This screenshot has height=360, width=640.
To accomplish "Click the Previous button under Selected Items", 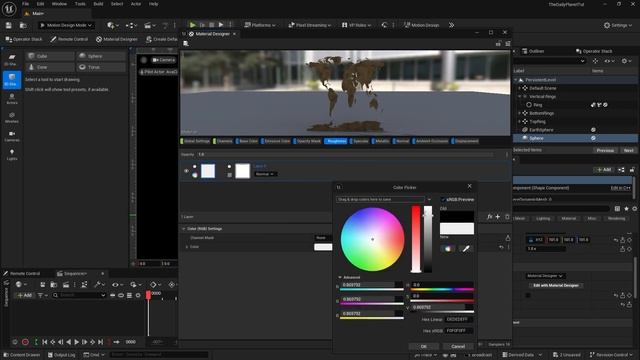I will coord(605,150).
